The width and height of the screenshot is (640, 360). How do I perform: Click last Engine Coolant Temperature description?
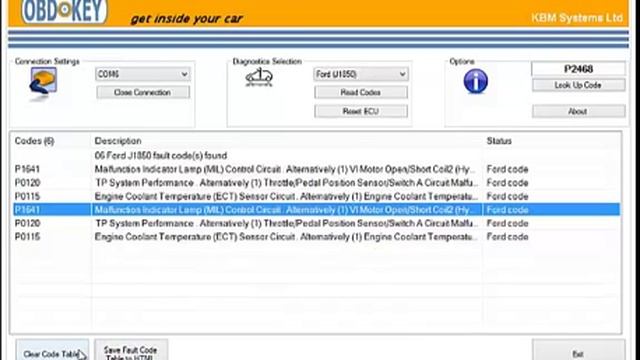[286, 237]
